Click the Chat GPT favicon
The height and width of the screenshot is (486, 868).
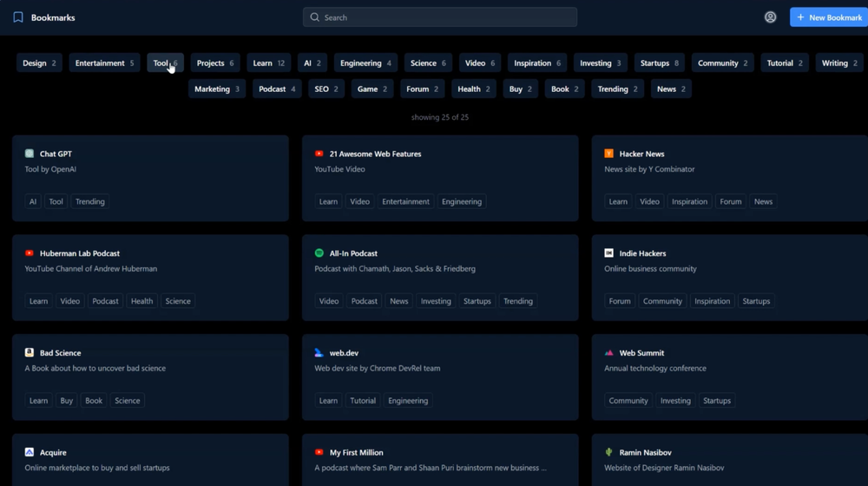[30, 154]
